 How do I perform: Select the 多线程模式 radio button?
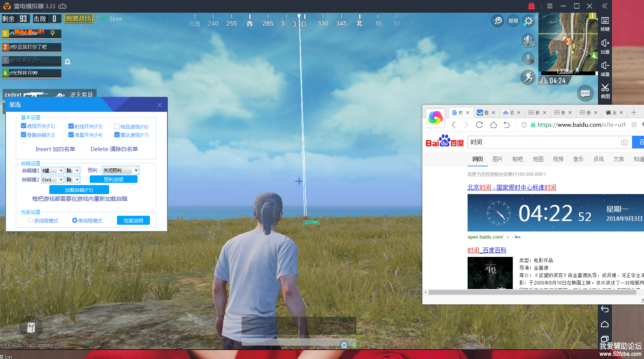click(31, 221)
